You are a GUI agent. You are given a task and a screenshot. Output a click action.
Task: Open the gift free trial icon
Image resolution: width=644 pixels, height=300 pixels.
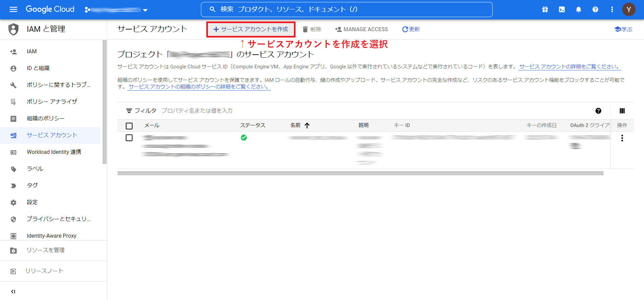545,9
